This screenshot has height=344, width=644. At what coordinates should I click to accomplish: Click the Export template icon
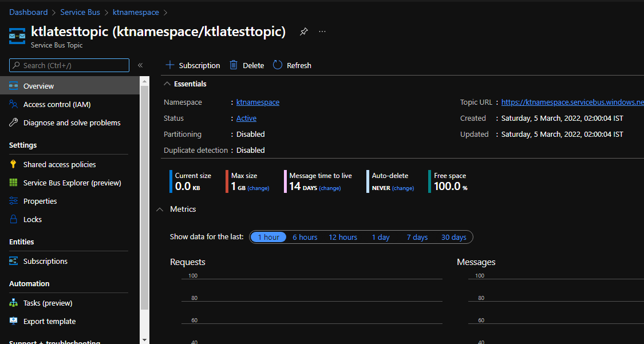[x=14, y=321]
